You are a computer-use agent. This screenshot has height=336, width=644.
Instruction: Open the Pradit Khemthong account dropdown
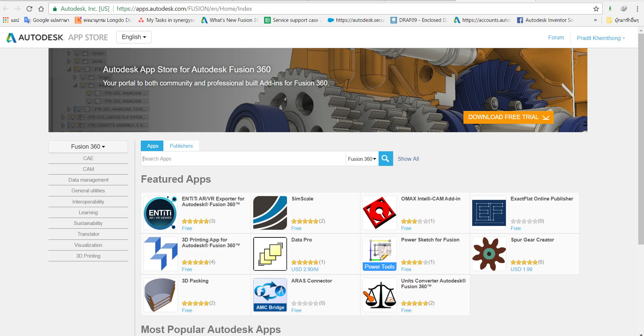[601, 38]
